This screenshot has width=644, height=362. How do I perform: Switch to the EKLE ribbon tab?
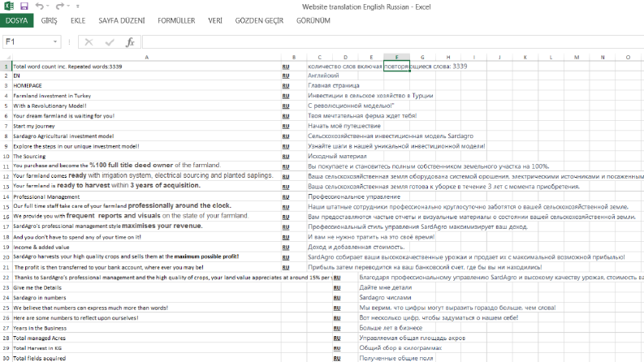(x=78, y=20)
